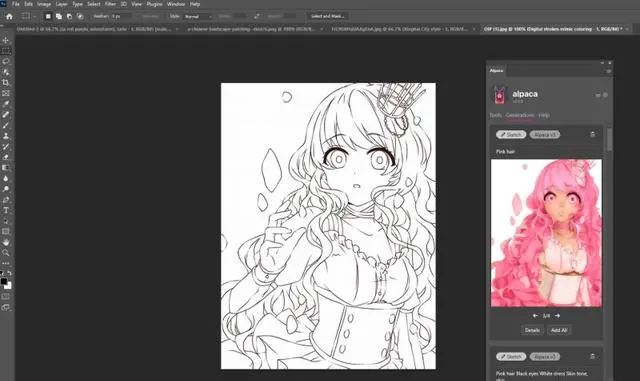640x381 pixels.
Task: Select the Lasso tool
Action: click(6, 61)
